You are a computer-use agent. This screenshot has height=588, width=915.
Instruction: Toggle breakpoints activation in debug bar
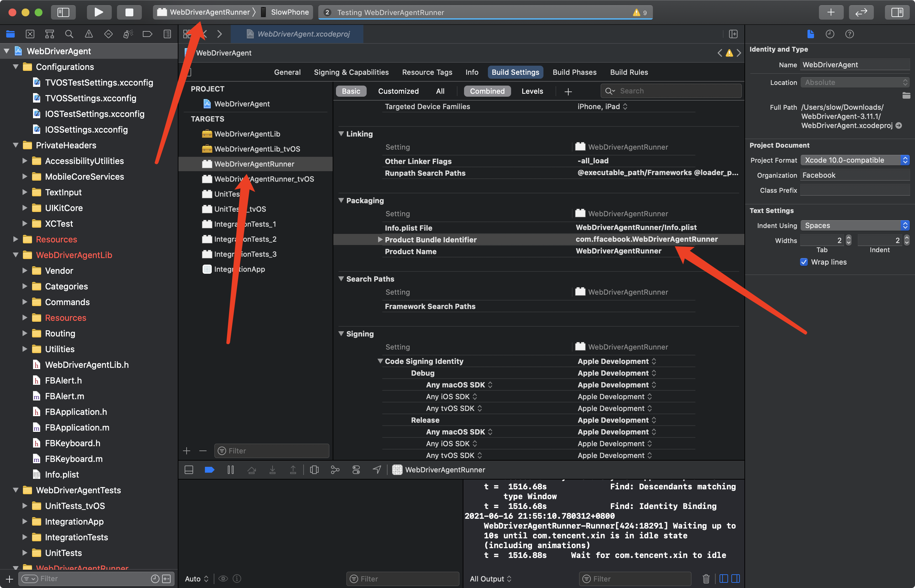(209, 470)
